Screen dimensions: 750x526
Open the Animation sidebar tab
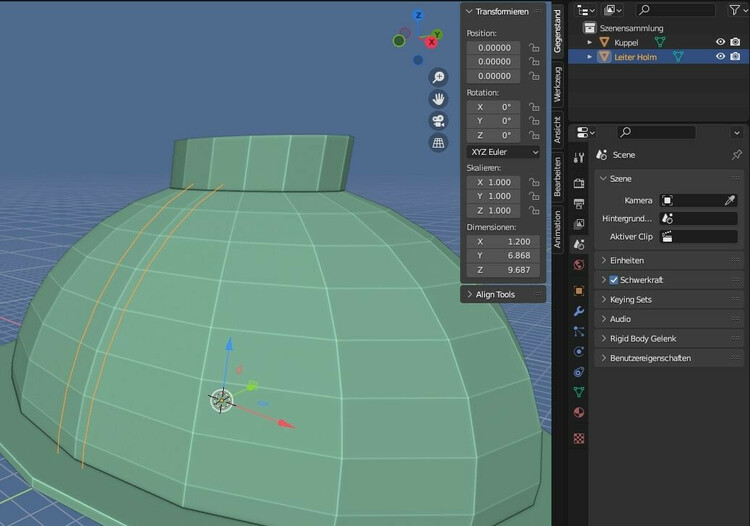558,229
